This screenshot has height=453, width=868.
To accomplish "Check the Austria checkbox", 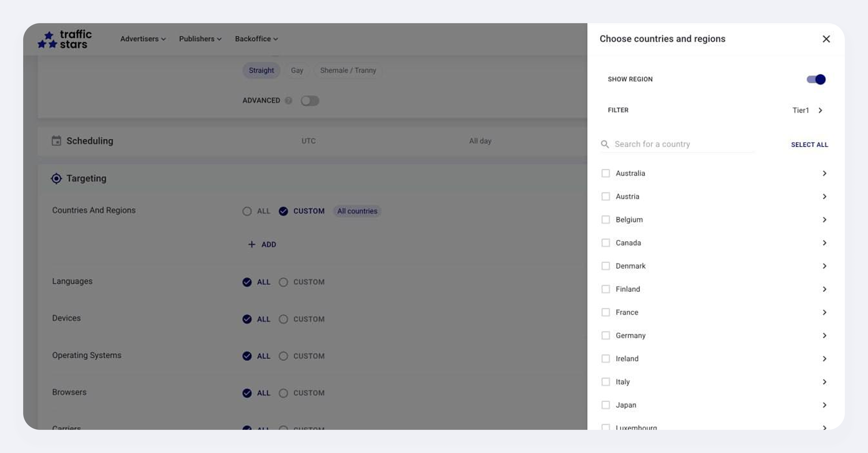I will (605, 196).
